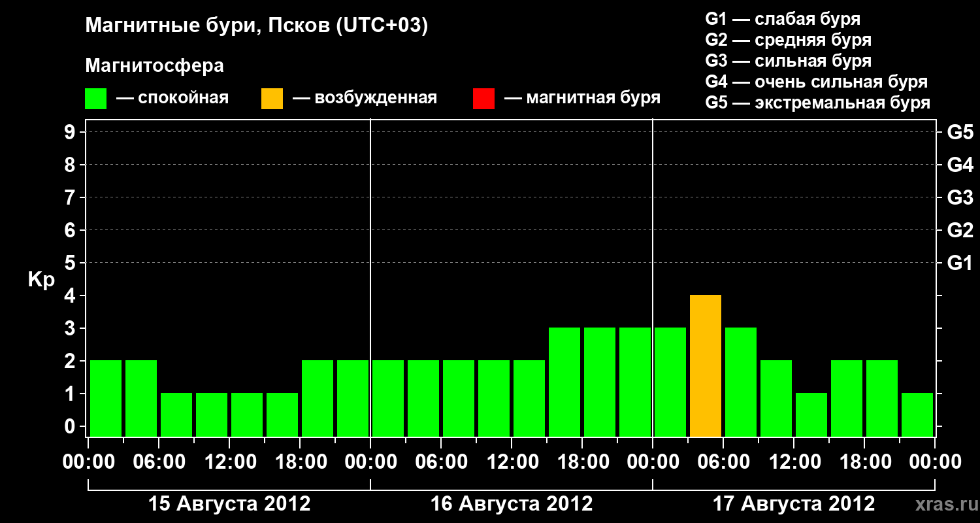Image resolution: width=980 pixels, height=523 pixels.
Task: Click the 'G1' label on right axis
Action: click(x=960, y=263)
